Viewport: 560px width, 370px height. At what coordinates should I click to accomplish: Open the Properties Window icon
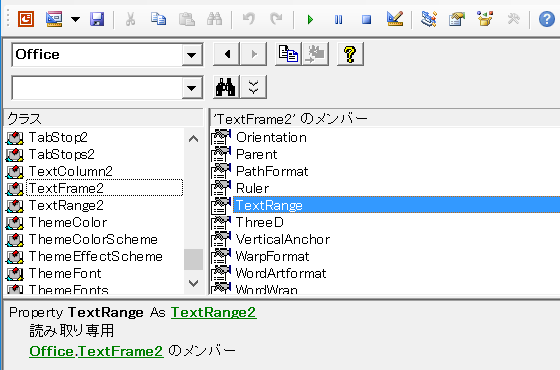[457, 19]
